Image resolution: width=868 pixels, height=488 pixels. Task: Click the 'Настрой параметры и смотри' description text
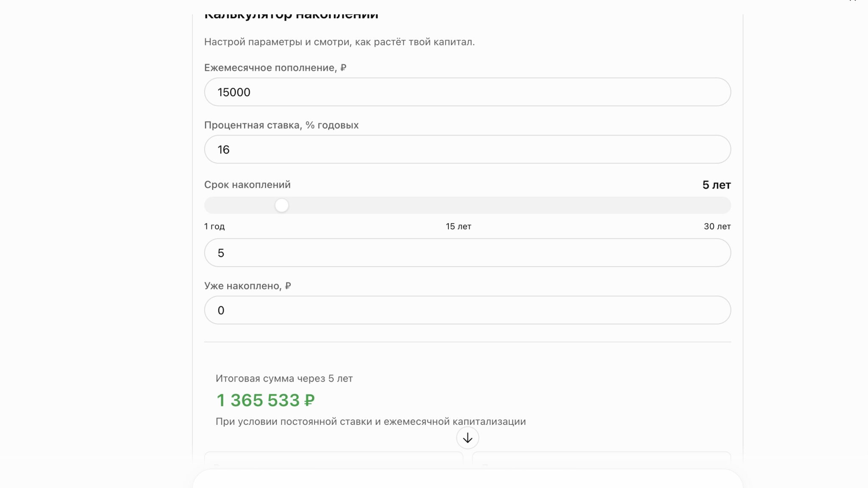coord(339,42)
